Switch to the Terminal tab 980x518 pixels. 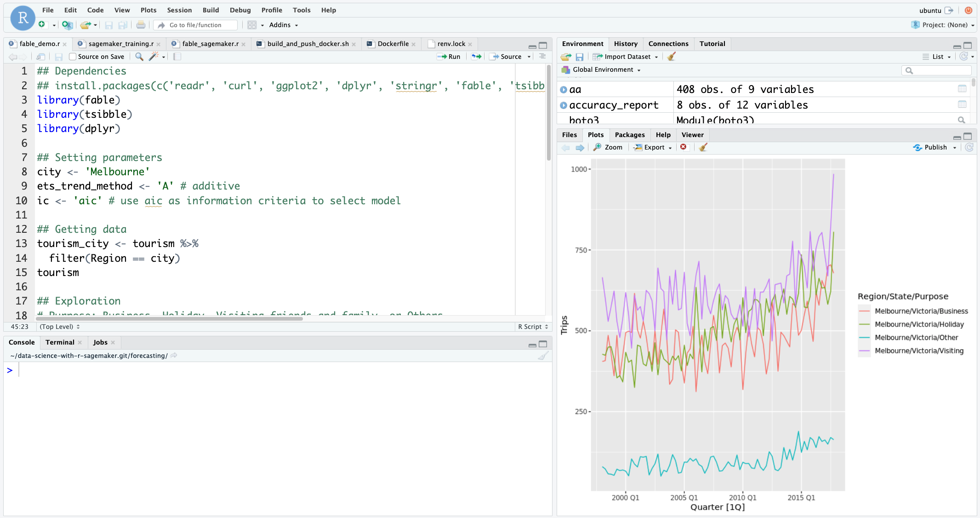coord(60,342)
